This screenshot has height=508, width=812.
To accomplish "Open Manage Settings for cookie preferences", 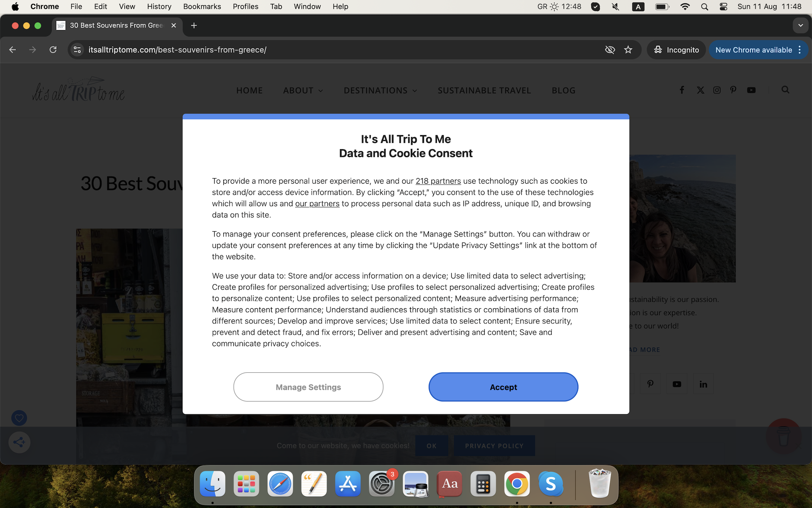I will (x=308, y=387).
